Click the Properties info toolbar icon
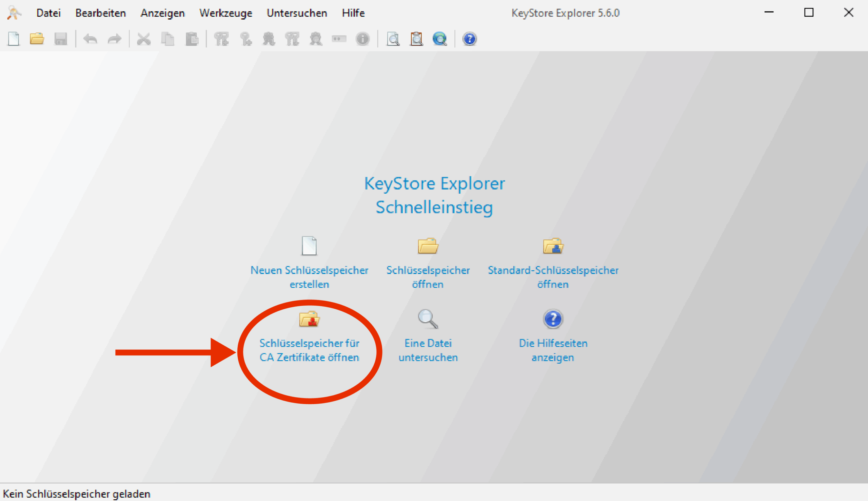Image resolution: width=868 pixels, height=501 pixels. tap(362, 39)
